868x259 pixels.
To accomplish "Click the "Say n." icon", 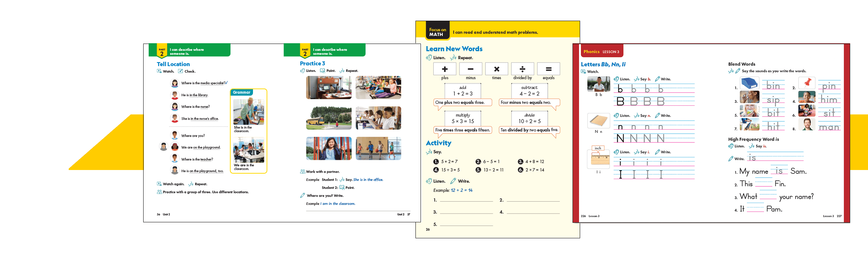I will point(637,116).
